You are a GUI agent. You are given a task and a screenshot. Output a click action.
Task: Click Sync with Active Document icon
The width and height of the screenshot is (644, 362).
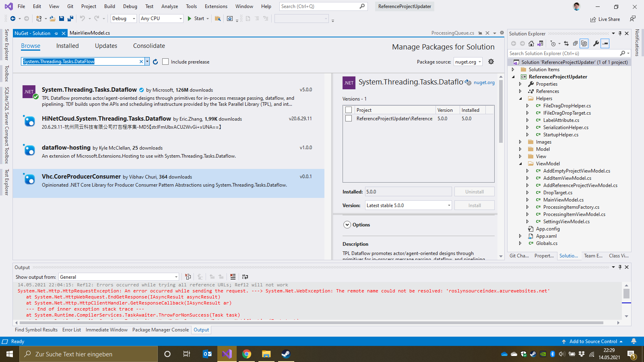[x=566, y=43]
